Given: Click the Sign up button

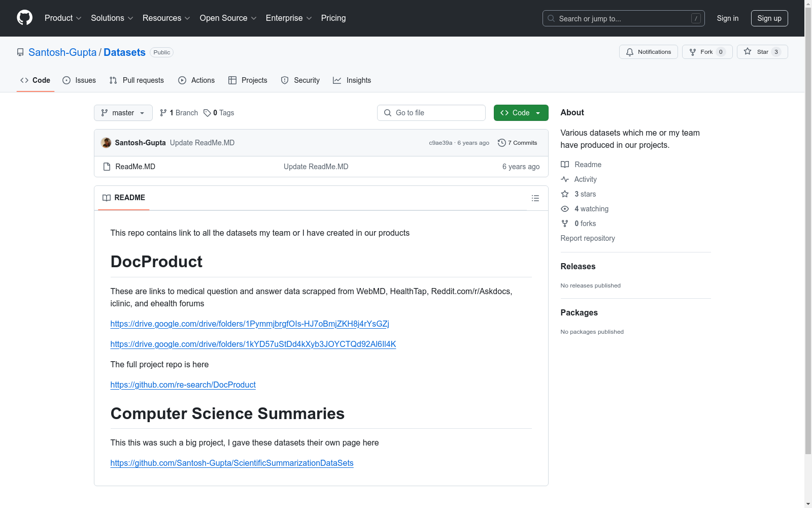Looking at the screenshot, I should pyautogui.click(x=769, y=18).
